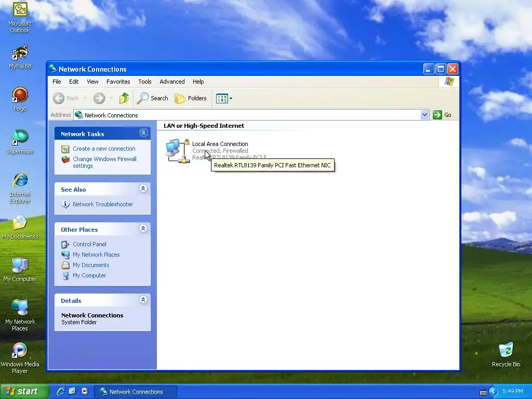Open Back button history dropdown arrow
Viewport: 532px width, 399px height.
[85, 98]
